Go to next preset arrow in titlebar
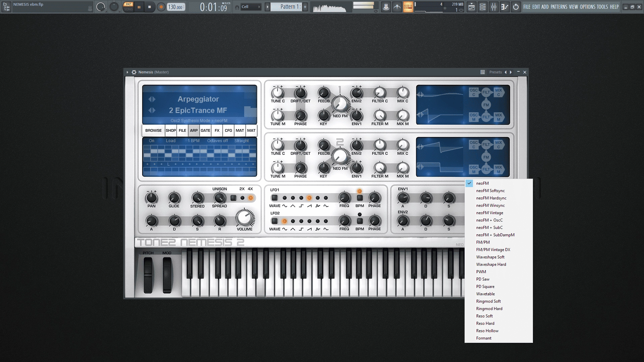644x362 pixels. coord(511,72)
